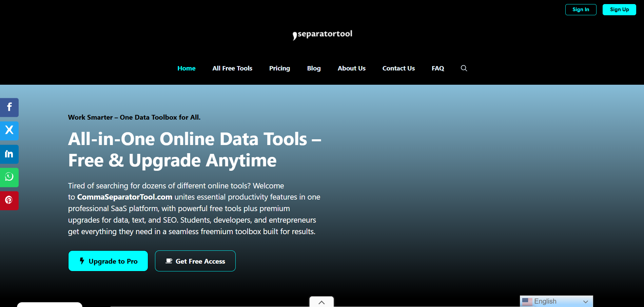Click Upgrade to Pro button

point(108,261)
